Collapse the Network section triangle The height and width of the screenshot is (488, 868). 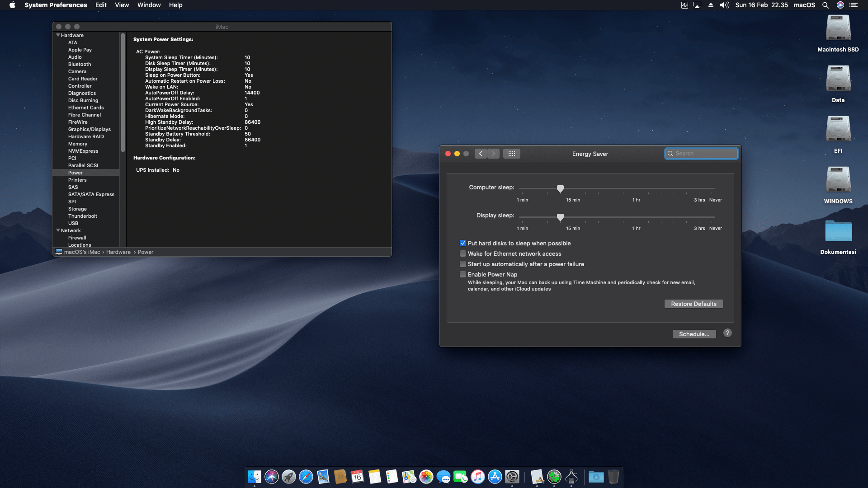[x=58, y=230]
